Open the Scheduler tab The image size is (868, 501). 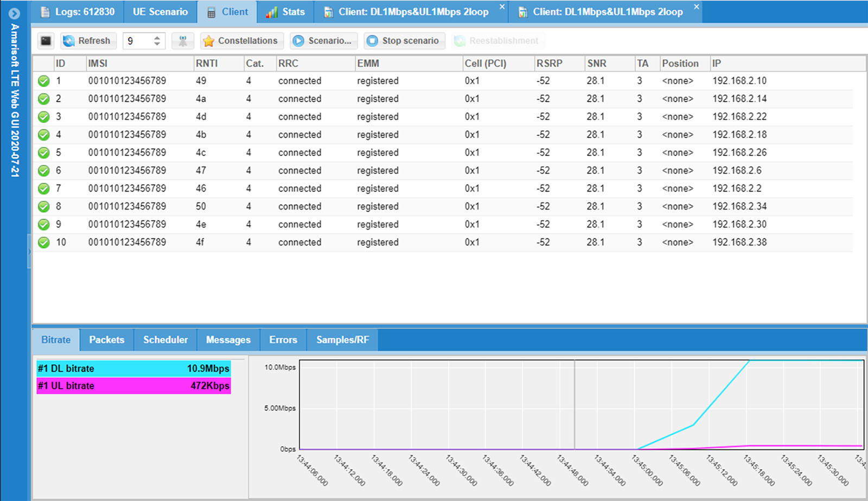click(x=165, y=340)
